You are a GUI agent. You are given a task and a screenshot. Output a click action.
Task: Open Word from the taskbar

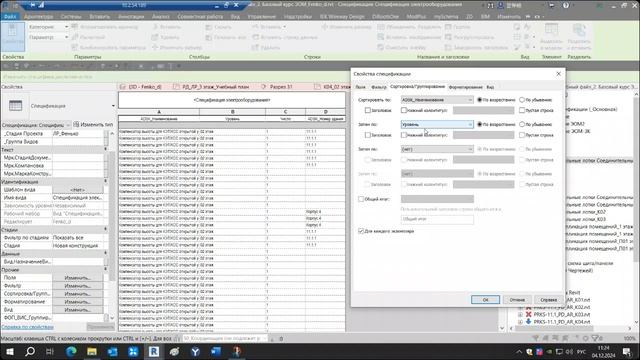coord(216,351)
